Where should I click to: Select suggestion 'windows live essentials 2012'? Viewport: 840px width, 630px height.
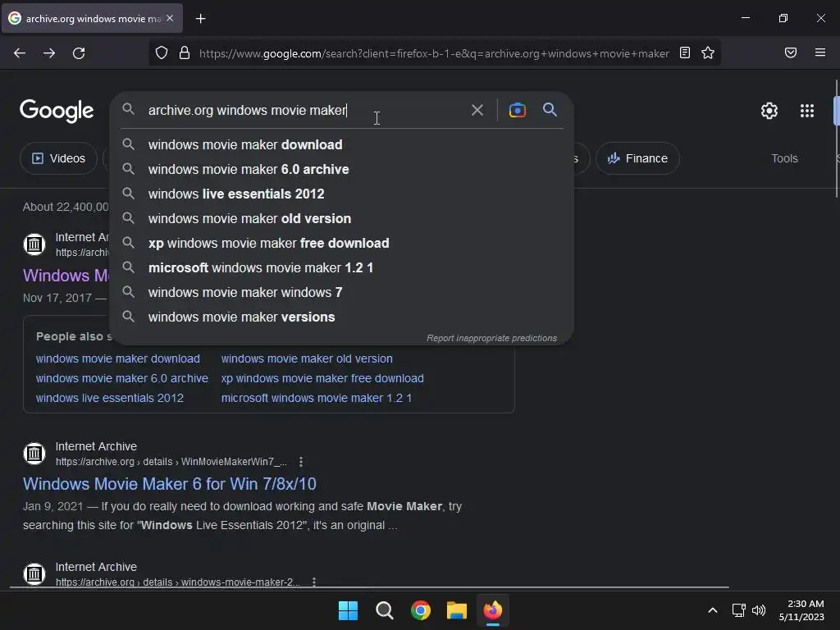[342, 194]
